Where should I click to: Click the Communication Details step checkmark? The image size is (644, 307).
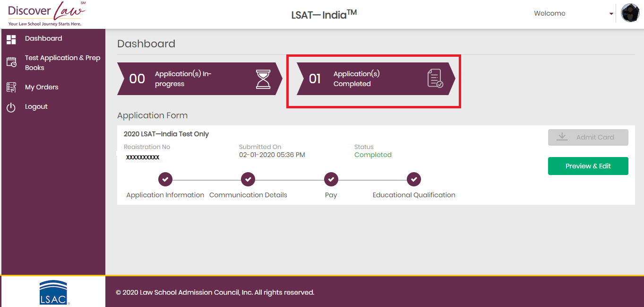(x=248, y=179)
